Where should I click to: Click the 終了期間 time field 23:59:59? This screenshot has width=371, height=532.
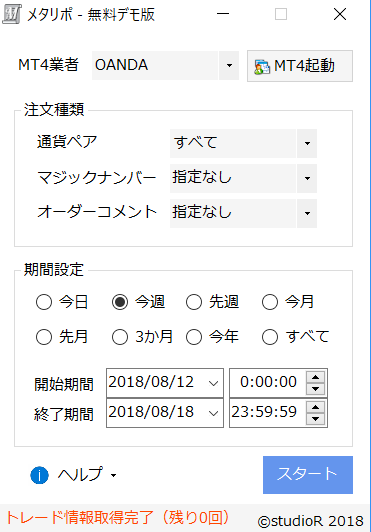coord(267,413)
